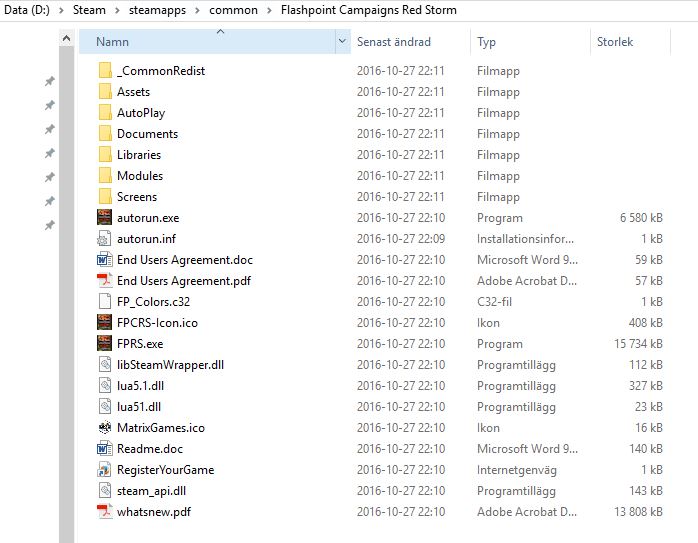Viewport: 698px width, 543px height.
Task: Go to Steam folder in breadcrumb
Action: coord(89,10)
